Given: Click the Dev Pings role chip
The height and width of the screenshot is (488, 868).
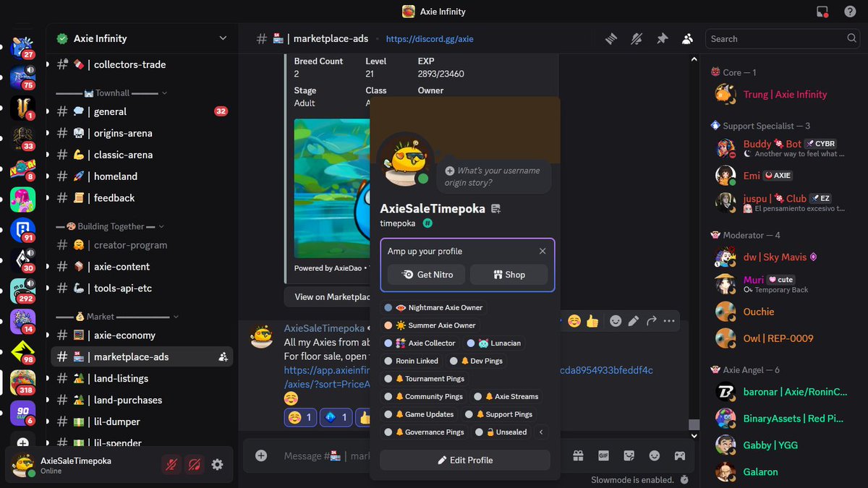Looking at the screenshot, I should pos(476,361).
